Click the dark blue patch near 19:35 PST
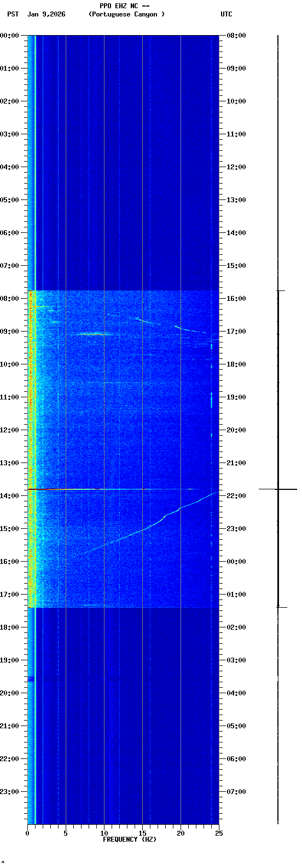 [31, 679]
